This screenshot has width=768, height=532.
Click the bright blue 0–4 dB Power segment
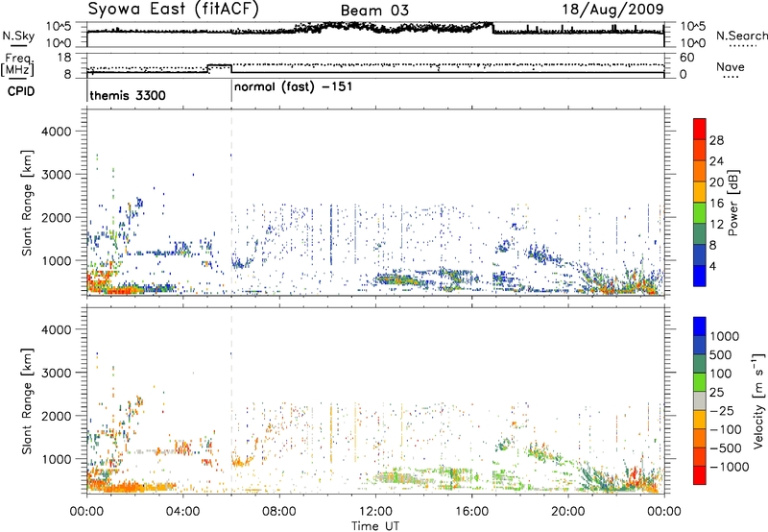(x=700, y=276)
